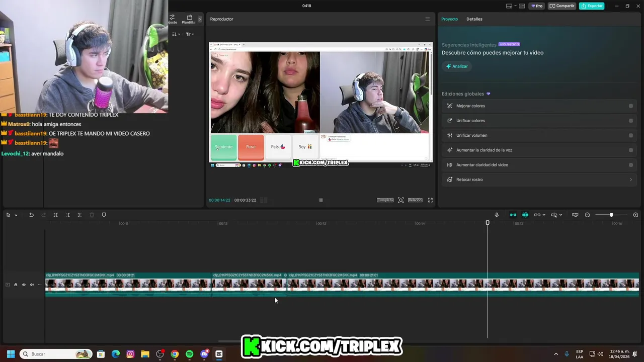Select the clip lasting 00:00:21:01 on timeline
The height and width of the screenshot is (362, 644).
click(x=463, y=285)
